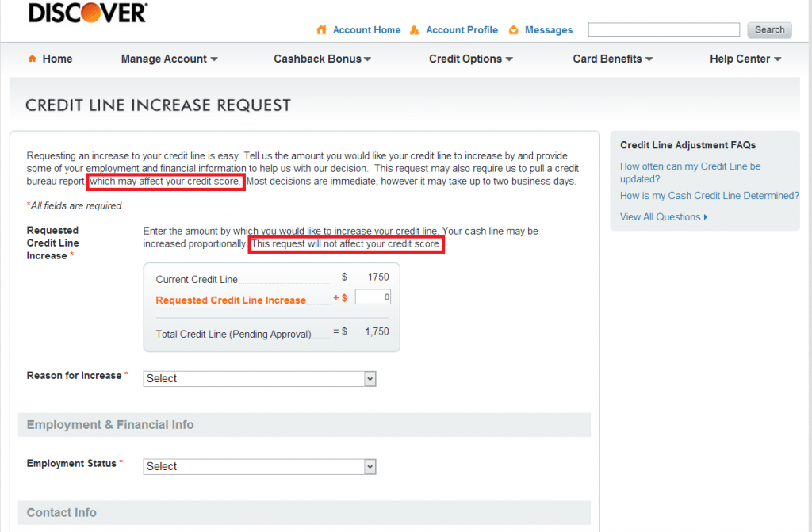Click the search text field
The width and height of the screenshot is (812, 532).
pos(663,30)
